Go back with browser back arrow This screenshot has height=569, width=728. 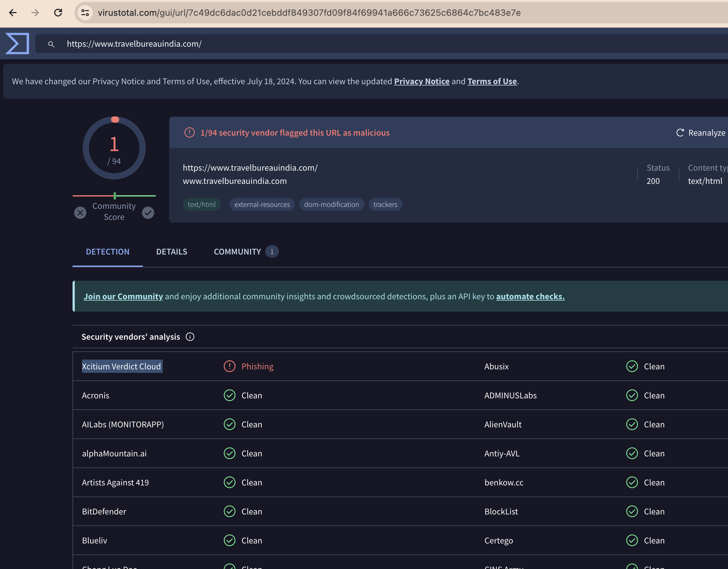13,13
